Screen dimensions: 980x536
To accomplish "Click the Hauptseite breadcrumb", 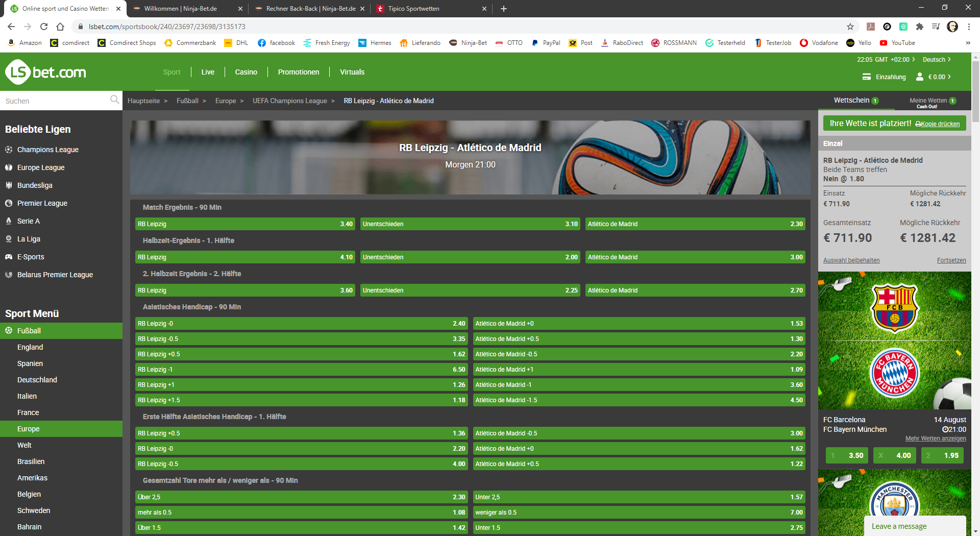I will coord(143,101).
